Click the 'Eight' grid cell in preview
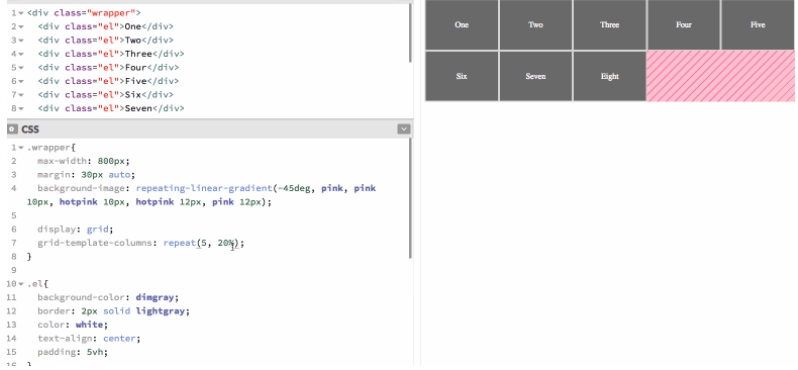The height and width of the screenshot is (370, 798). pos(610,76)
